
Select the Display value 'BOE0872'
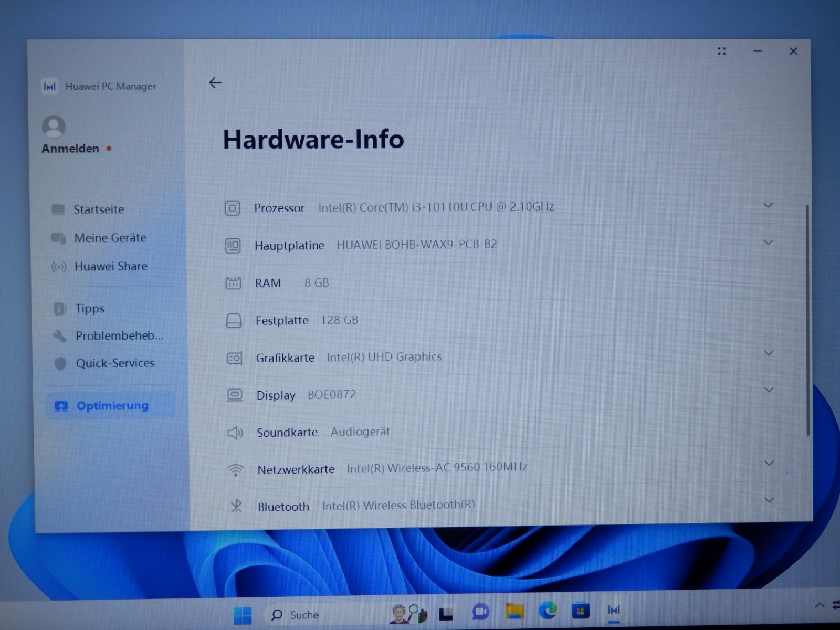(x=332, y=395)
